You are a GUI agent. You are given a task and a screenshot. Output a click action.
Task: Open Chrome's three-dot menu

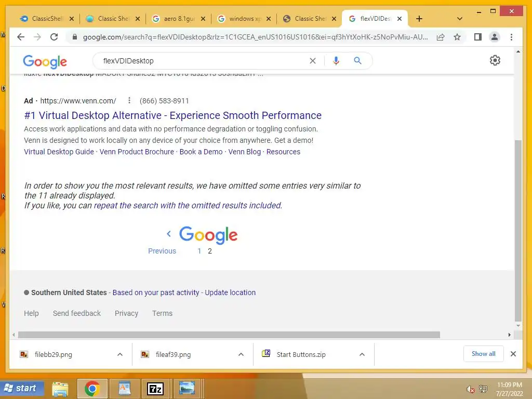[511, 37]
